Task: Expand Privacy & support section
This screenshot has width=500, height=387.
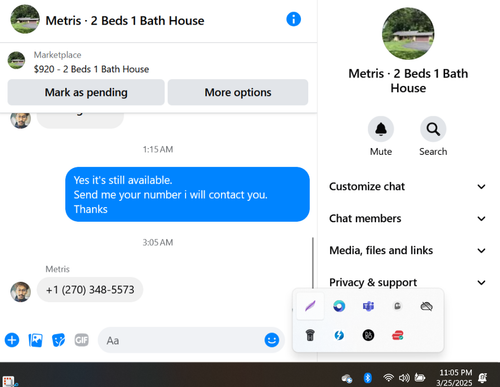Action: coord(407,282)
